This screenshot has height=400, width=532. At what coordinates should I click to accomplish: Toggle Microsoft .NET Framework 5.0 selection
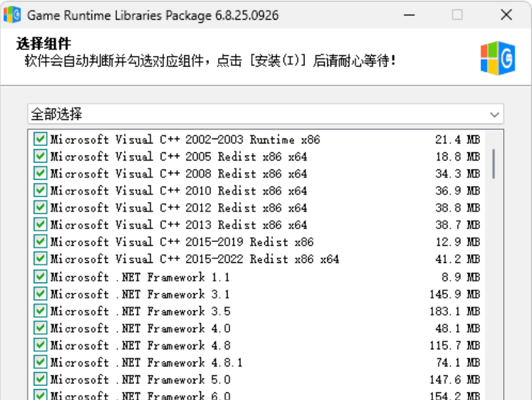[39, 379]
